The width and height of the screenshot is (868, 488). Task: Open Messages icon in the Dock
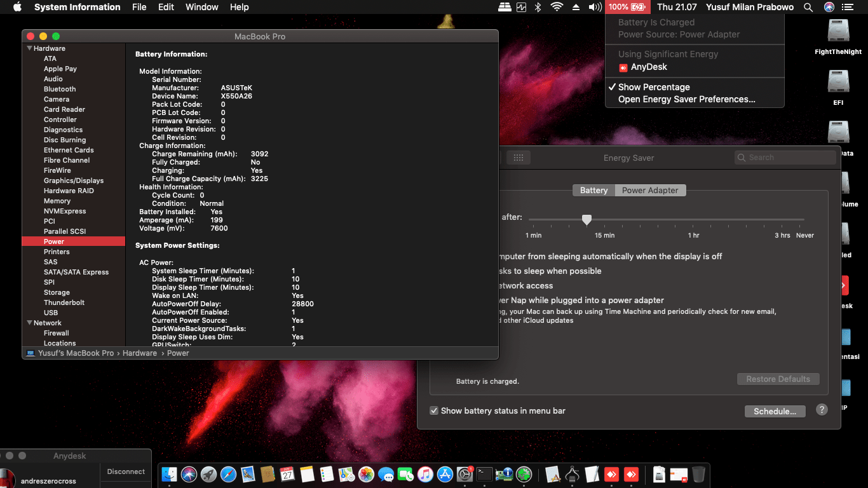386,474
